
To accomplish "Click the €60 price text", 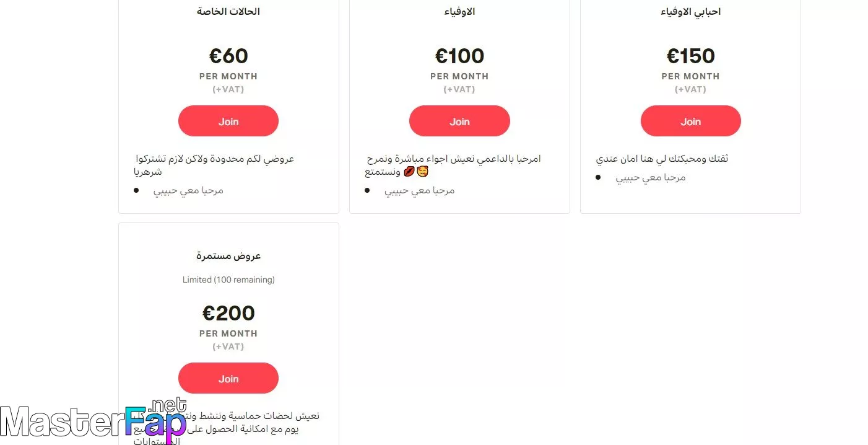I will (228, 56).
